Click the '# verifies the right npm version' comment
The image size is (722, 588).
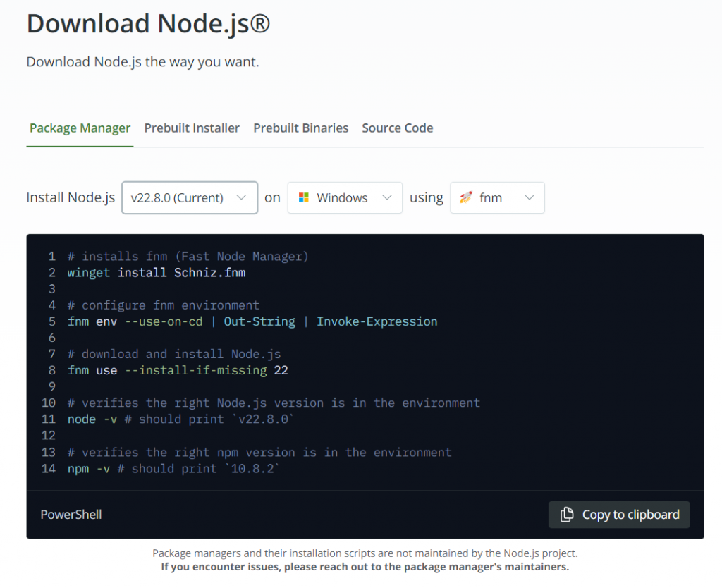pyautogui.click(x=259, y=453)
